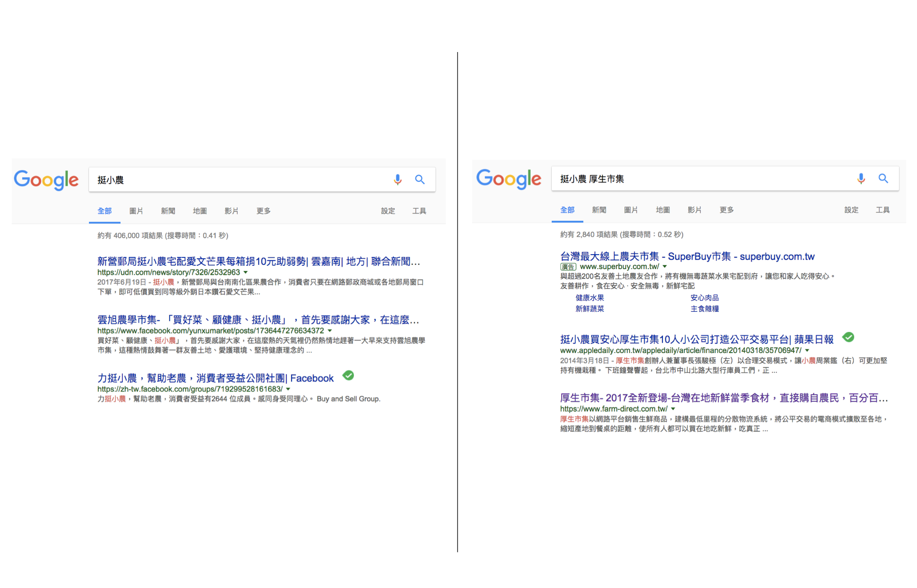
Task: Switch to 新聞 tab in the left search
Action: click(x=168, y=211)
